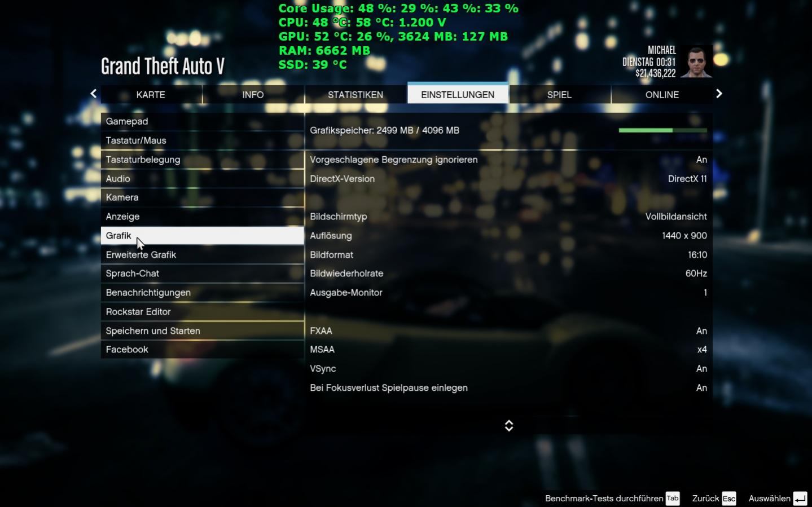Select Gamepad settings category
This screenshot has width=812, height=507.
tap(203, 121)
